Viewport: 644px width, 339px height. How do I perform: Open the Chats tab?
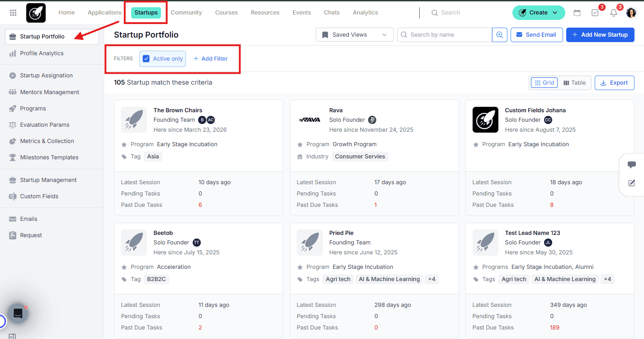pyautogui.click(x=332, y=13)
